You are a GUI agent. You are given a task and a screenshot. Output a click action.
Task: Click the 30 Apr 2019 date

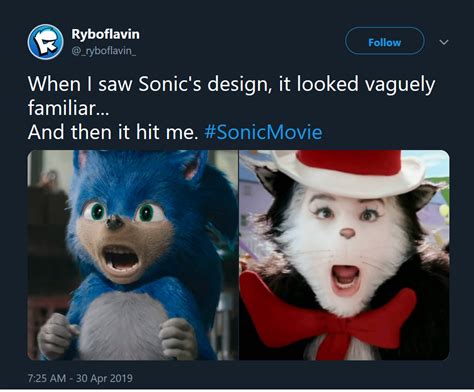104,378
